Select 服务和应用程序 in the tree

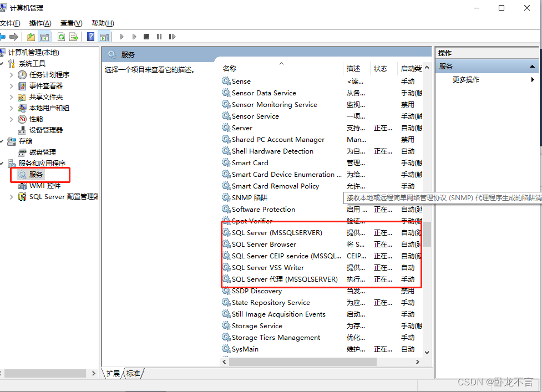[x=42, y=164]
